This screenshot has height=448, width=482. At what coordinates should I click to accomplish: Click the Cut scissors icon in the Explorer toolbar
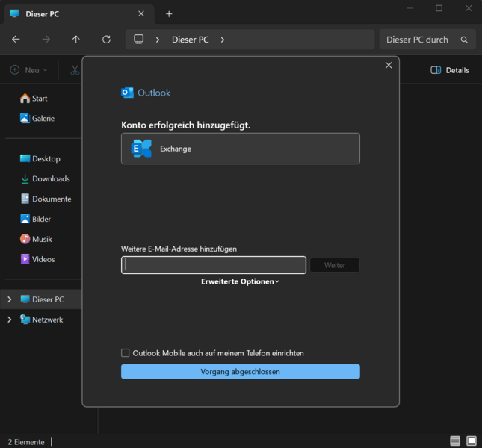pyautogui.click(x=75, y=70)
